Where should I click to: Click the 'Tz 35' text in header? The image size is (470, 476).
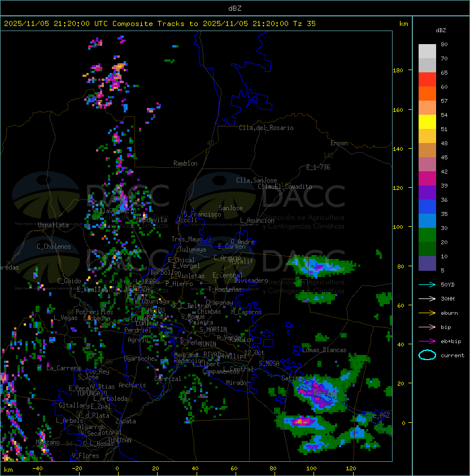pyautogui.click(x=304, y=24)
